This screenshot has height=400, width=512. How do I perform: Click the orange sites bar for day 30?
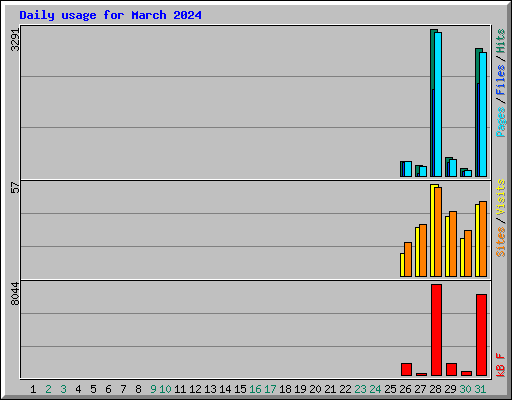coord(468,253)
